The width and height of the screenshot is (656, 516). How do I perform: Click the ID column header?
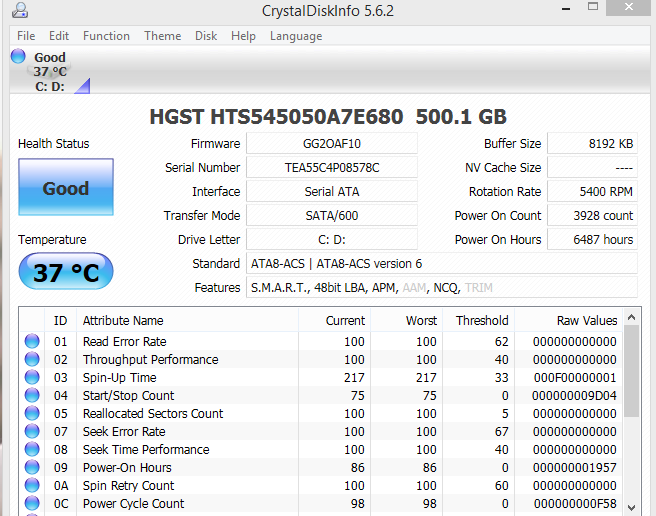click(60, 321)
